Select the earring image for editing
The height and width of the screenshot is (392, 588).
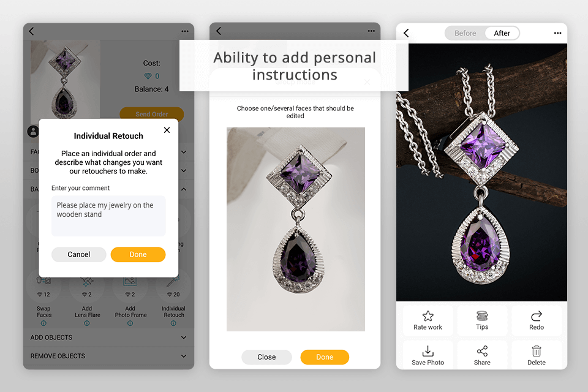295,229
